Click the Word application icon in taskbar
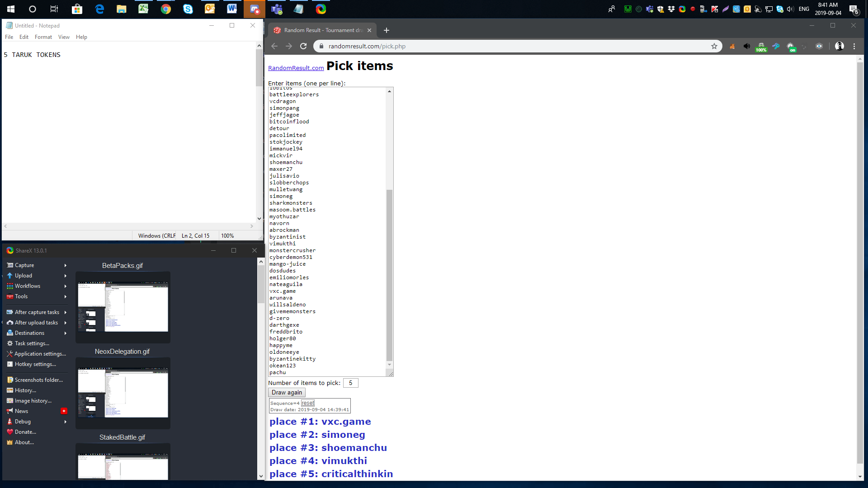 tap(232, 9)
